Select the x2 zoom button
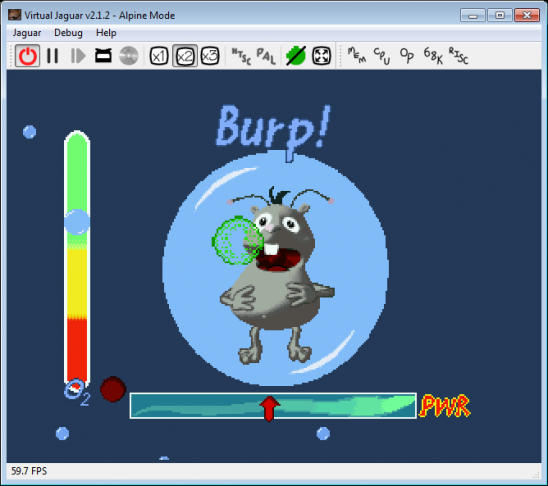 pos(185,56)
